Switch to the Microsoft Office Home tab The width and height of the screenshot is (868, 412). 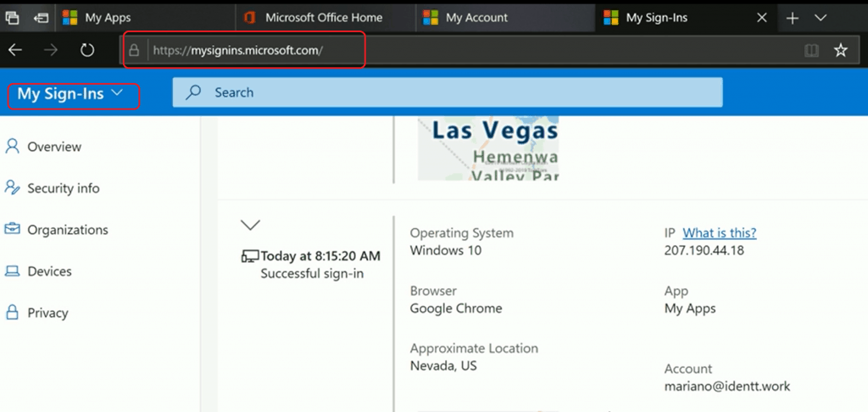[x=325, y=18]
